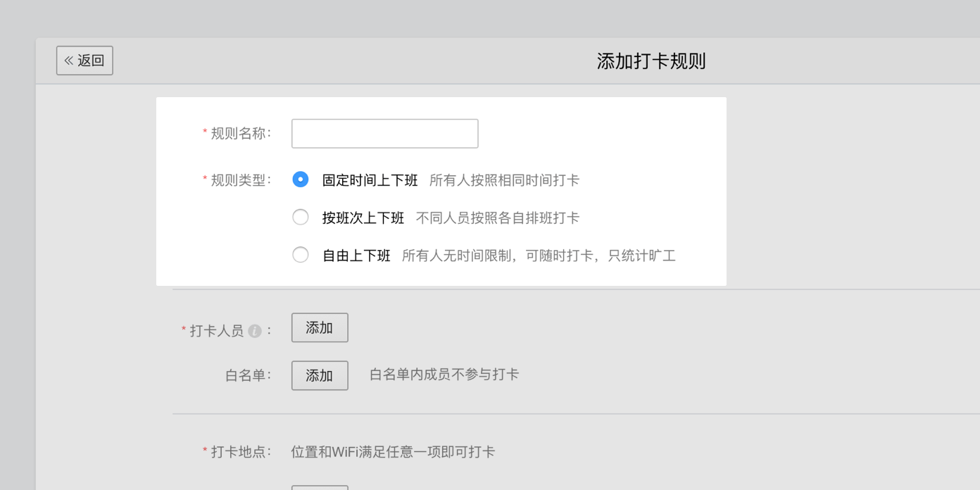The image size is (980, 490).
Task: Click the 添加打卡规则 page title
Action: pyautogui.click(x=651, y=61)
